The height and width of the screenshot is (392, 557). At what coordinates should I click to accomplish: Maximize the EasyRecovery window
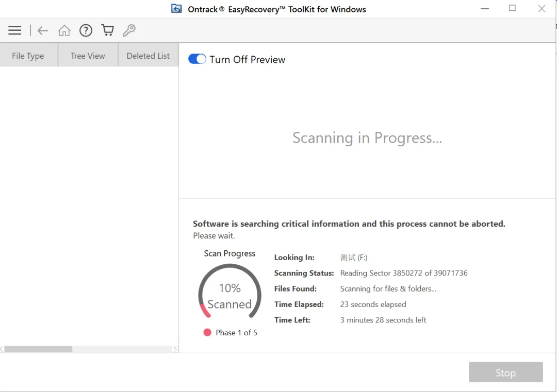[x=512, y=8]
